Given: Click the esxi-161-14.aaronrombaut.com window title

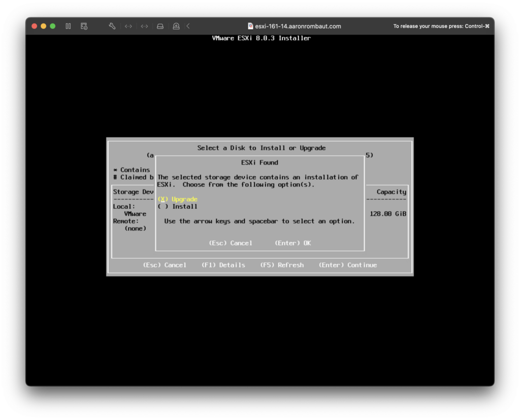Looking at the screenshot, I should (x=298, y=26).
